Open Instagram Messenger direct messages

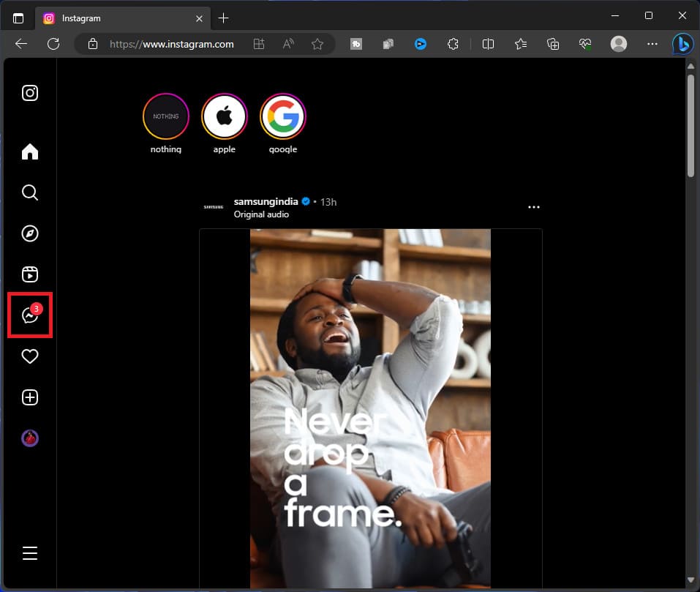pos(30,315)
